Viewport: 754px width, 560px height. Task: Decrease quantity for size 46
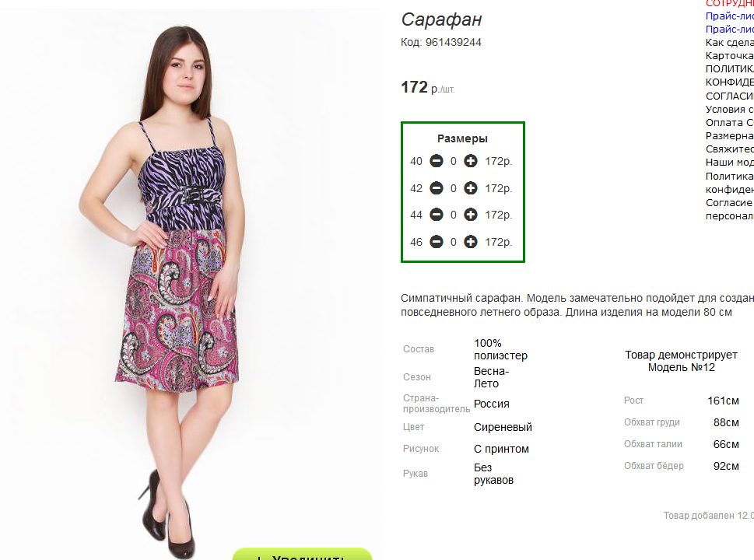click(437, 242)
